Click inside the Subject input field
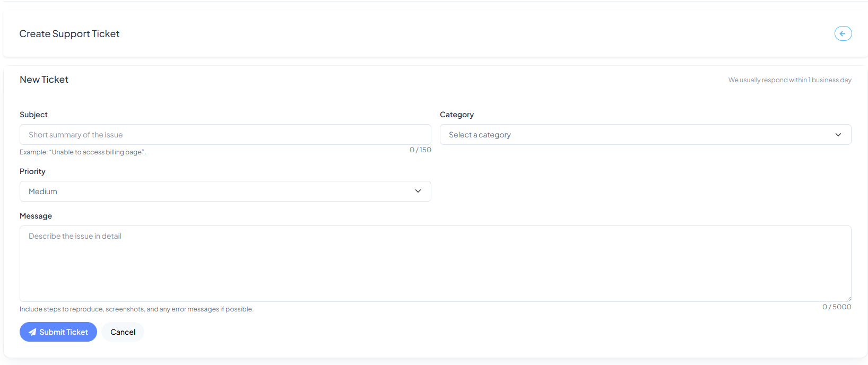 [225, 134]
